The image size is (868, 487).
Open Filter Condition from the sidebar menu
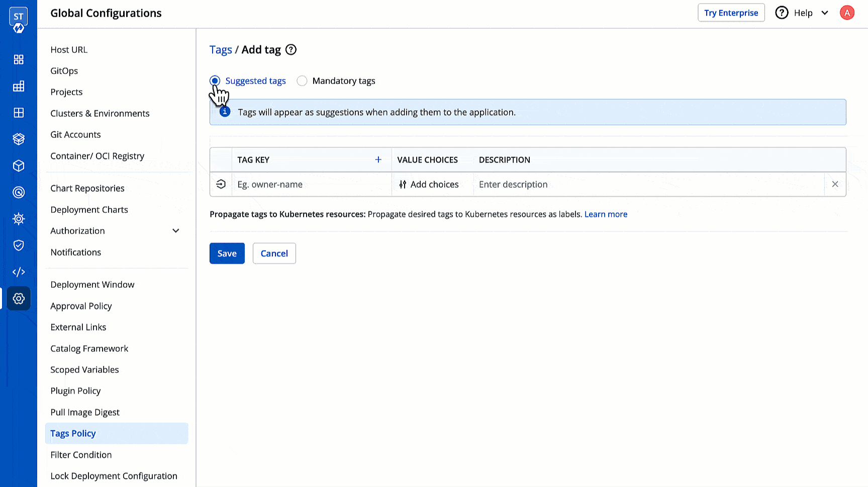click(80, 454)
